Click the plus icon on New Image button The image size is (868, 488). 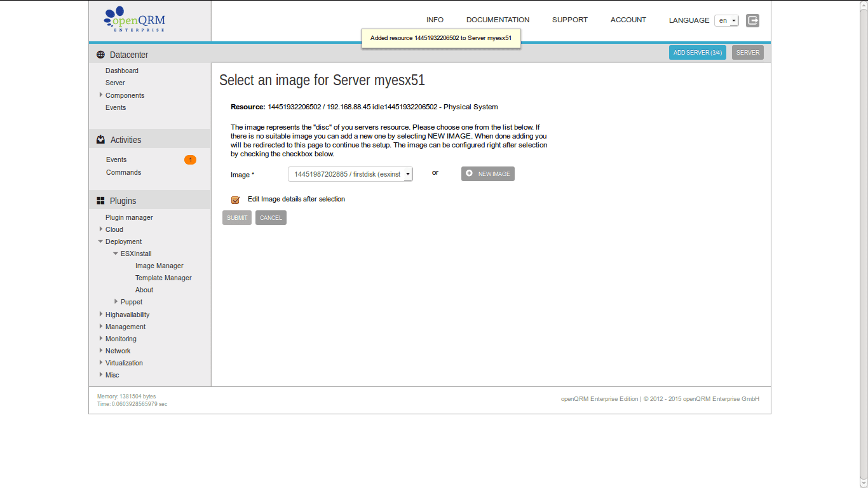tap(470, 173)
